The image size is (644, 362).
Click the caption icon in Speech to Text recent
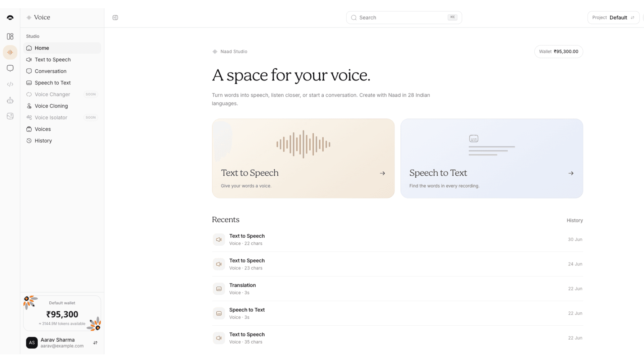pyautogui.click(x=219, y=313)
